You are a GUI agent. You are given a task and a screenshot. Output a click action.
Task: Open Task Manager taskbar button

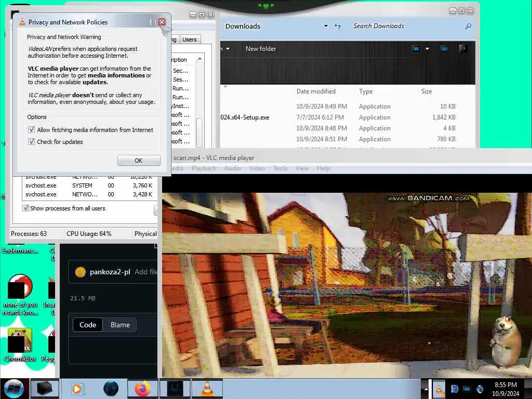tap(175, 389)
